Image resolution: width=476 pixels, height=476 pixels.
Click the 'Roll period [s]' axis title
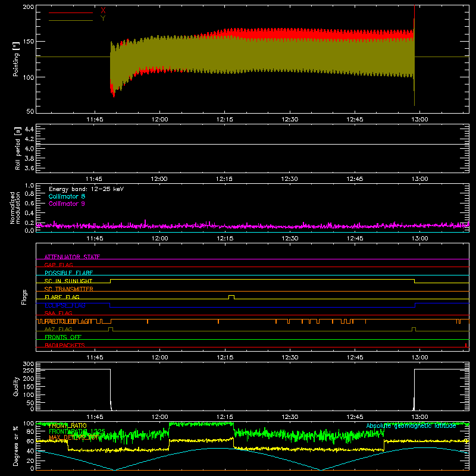coord(18,148)
